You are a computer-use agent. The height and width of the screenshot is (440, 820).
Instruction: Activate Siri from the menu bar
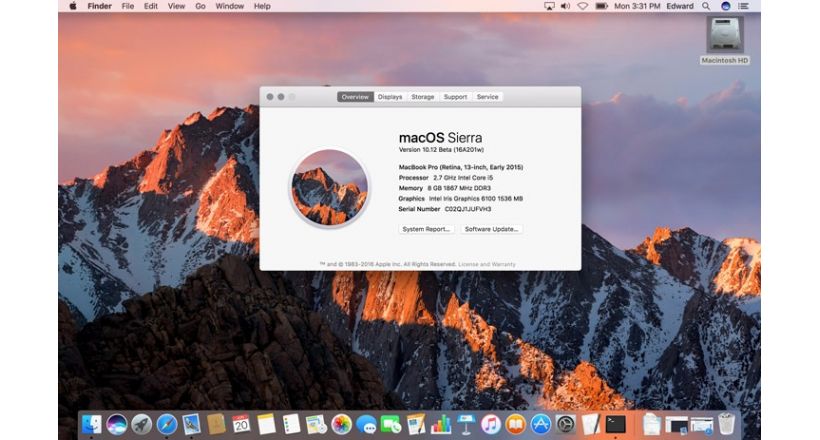[x=725, y=6]
